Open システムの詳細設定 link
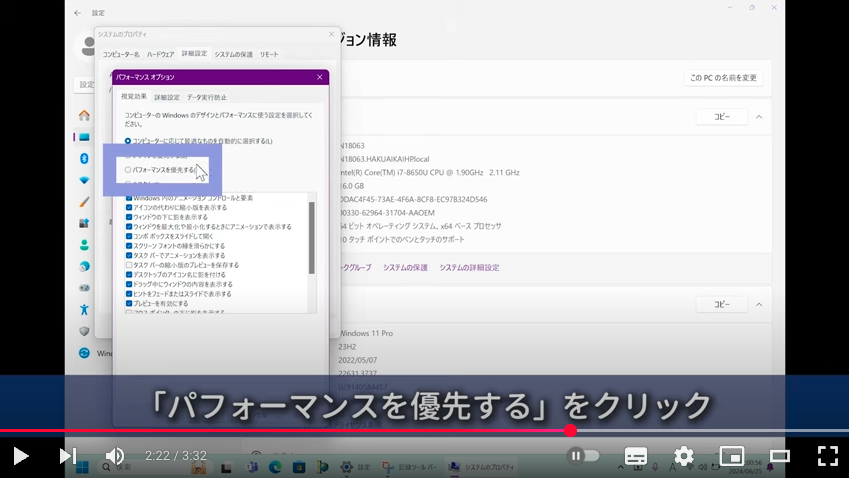Viewport: 849px width, 478px height. 469,268
